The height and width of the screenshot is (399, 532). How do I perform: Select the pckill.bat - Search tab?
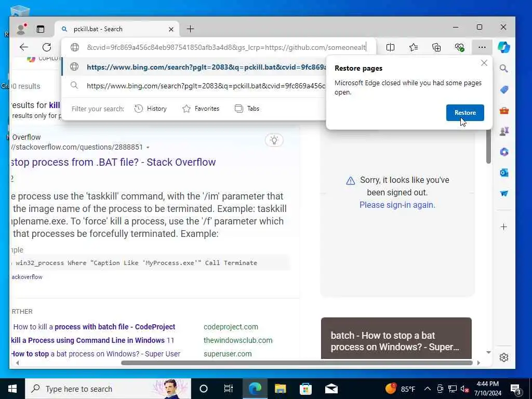117,29
